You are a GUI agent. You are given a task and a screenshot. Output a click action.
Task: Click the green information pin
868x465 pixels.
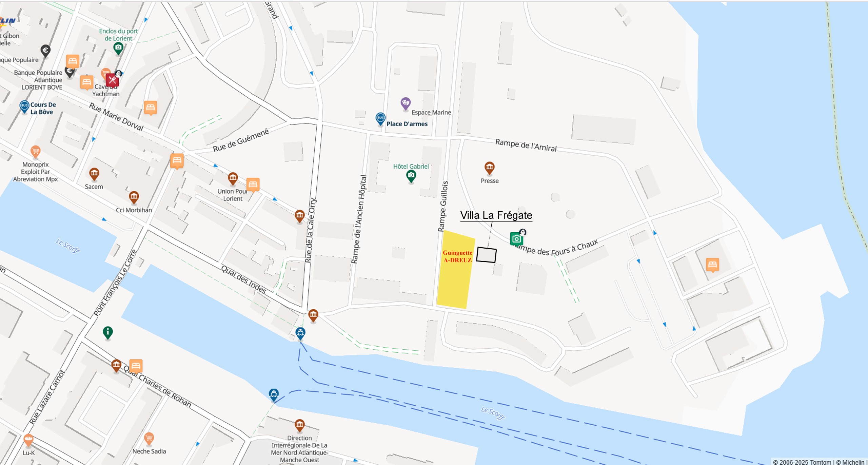point(107,332)
